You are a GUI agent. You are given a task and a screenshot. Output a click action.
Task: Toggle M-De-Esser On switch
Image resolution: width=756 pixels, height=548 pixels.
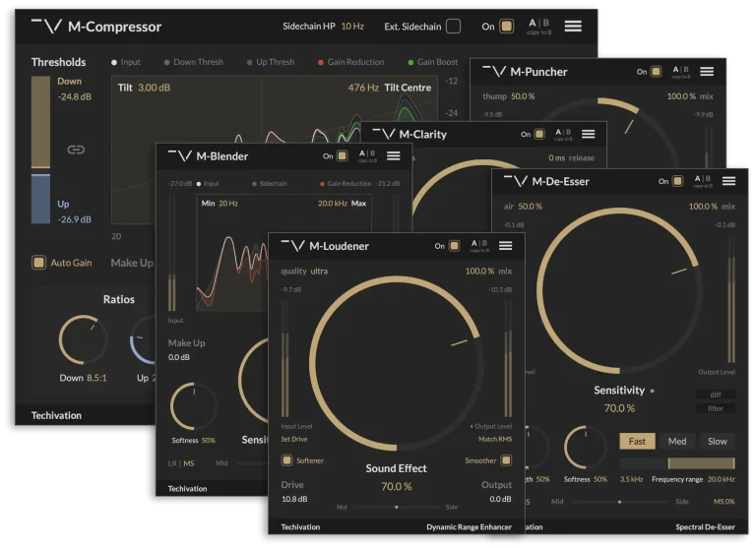click(x=677, y=181)
